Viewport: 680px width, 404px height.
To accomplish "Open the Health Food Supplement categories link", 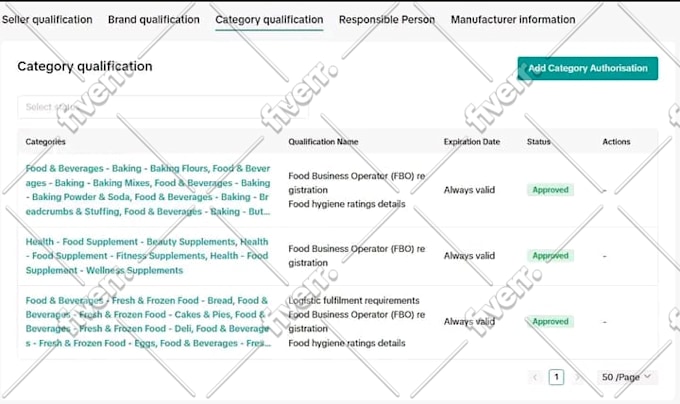I will 147,256.
